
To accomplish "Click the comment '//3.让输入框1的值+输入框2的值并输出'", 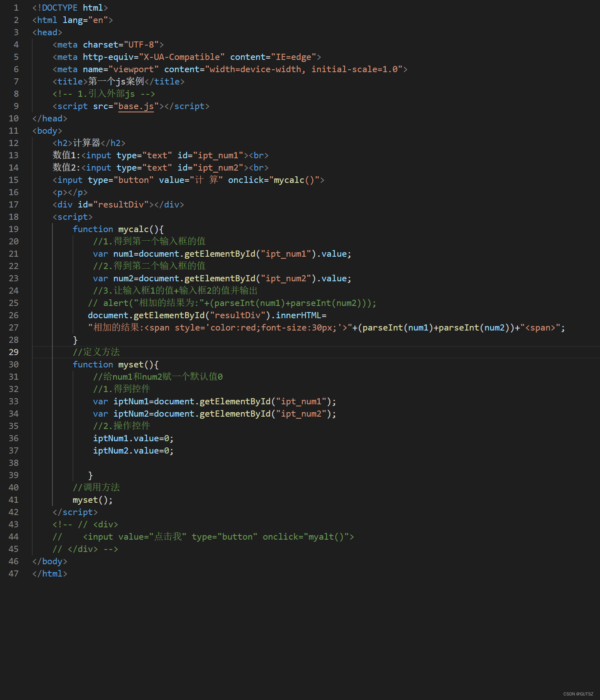I will 175,291.
